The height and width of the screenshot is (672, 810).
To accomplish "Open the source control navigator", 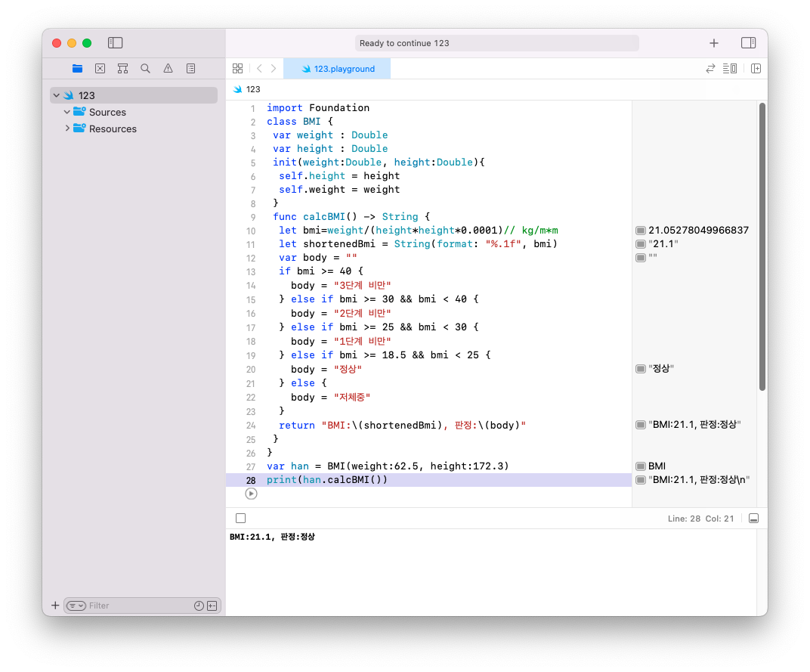I will pyautogui.click(x=100, y=68).
